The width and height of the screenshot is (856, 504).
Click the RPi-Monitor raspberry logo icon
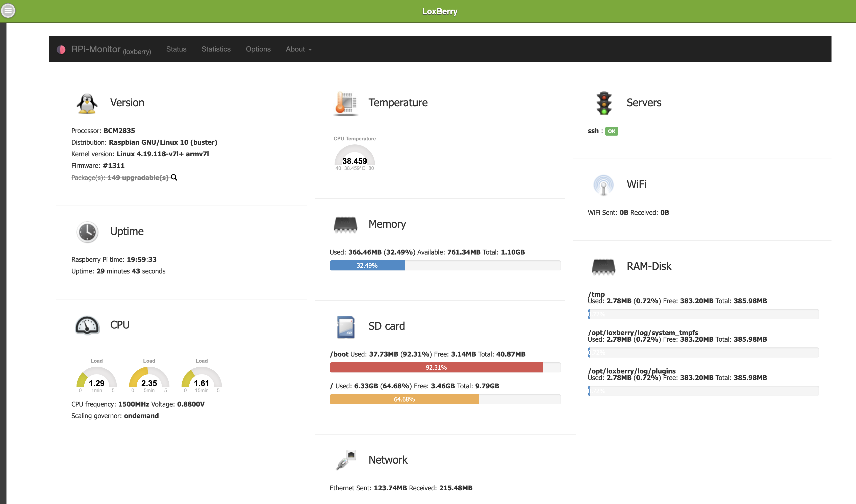click(61, 49)
